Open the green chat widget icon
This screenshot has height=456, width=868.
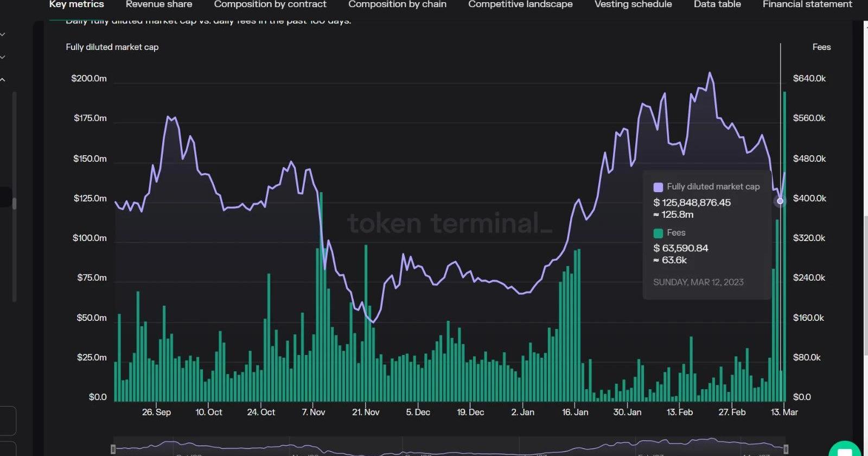(845, 451)
